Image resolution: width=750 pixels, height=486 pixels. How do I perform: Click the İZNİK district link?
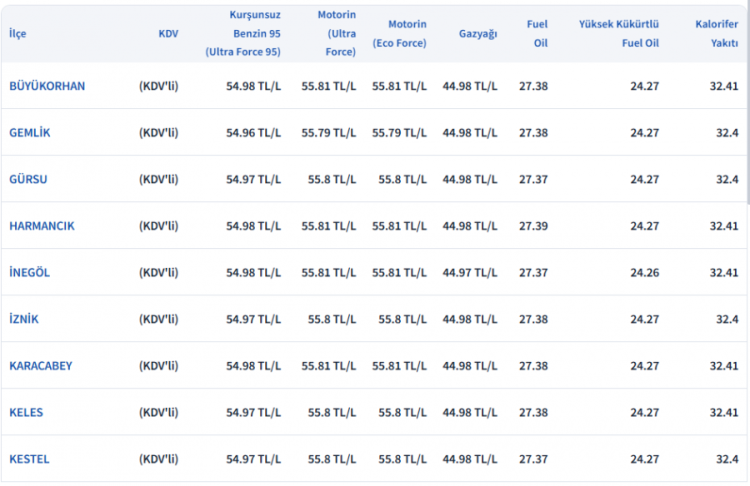coord(24,319)
